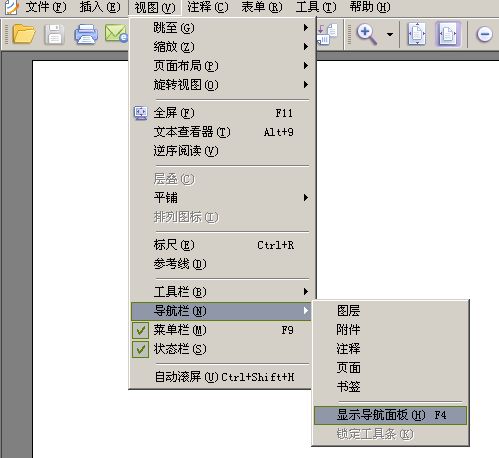Image resolution: width=499 pixels, height=458 pixels.
Task: Uncheck 菜单栏(M) option
Action: pos(221,330)
